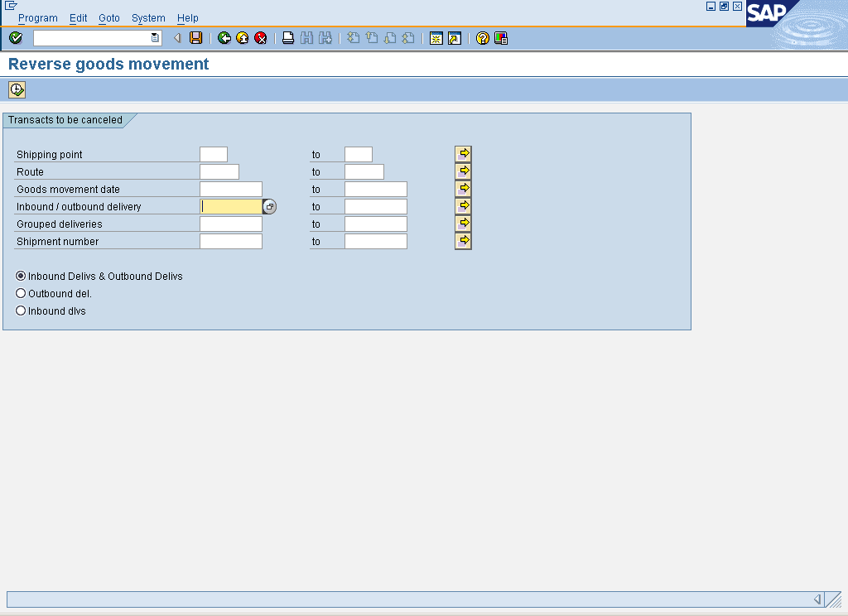
Task: Click the Generate Shortcut icon
Action: 455,38
